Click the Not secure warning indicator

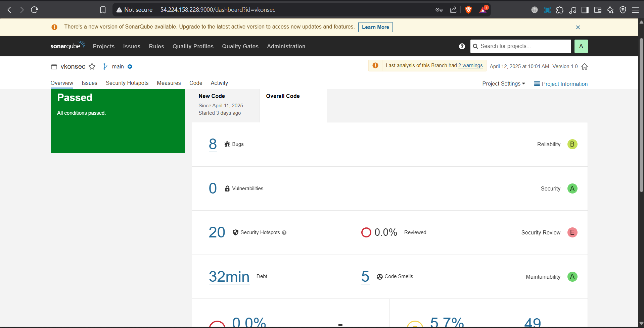click(x=134, y=10)
